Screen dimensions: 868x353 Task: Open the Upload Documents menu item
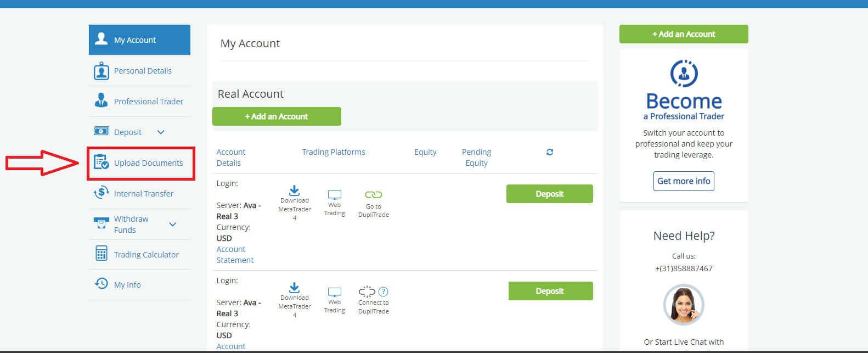(148, 163)
